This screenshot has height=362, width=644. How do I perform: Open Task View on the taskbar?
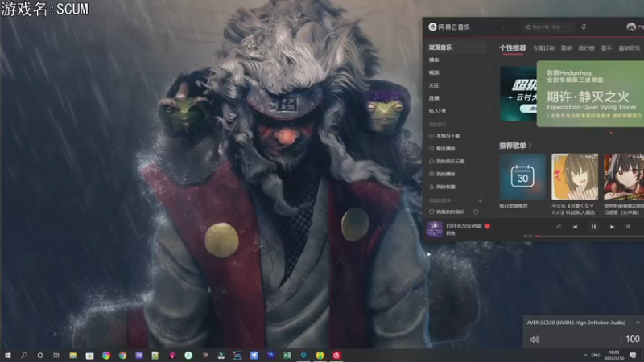[x=56, y=356]
